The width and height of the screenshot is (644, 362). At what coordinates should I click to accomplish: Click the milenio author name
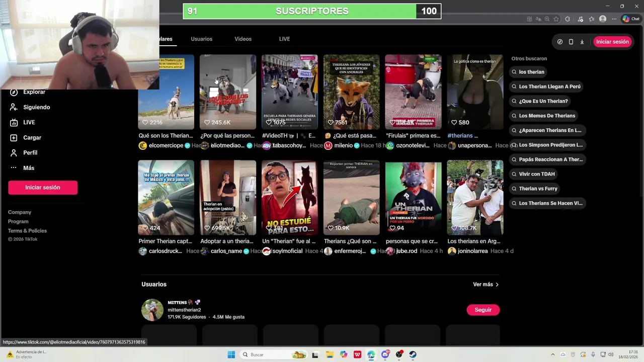[x=344, y=145]
